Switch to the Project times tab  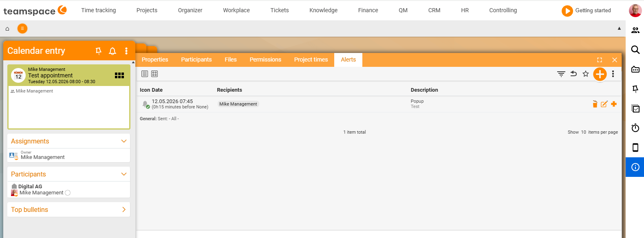(x=311, y=59)
